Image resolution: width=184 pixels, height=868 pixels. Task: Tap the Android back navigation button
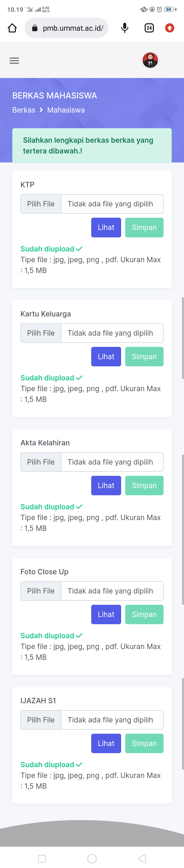142,858
